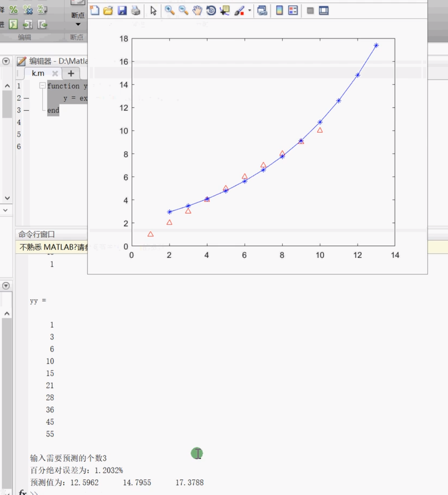Screen dimensions: 448x495
Task: Click the Uncomment icon with blue X
Action: (x=28, y=10)
